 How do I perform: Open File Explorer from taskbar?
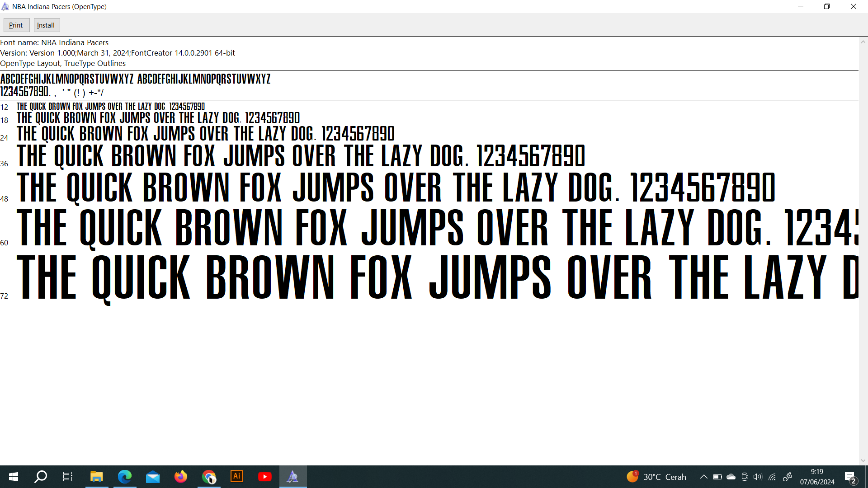click(x=96, y=477)
